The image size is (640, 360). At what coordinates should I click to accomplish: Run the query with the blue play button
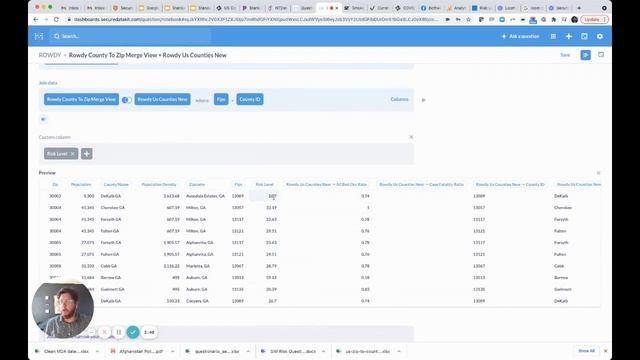[x=585, y=55]
